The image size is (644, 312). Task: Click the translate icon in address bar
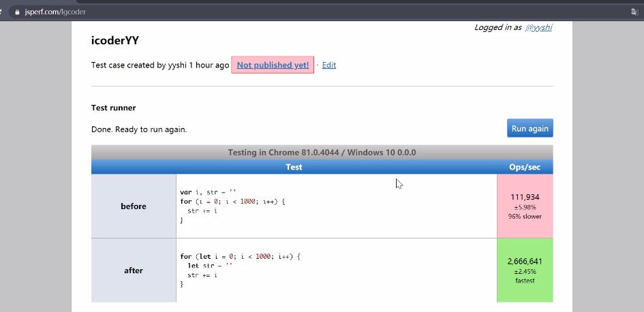tap(634, 12)
